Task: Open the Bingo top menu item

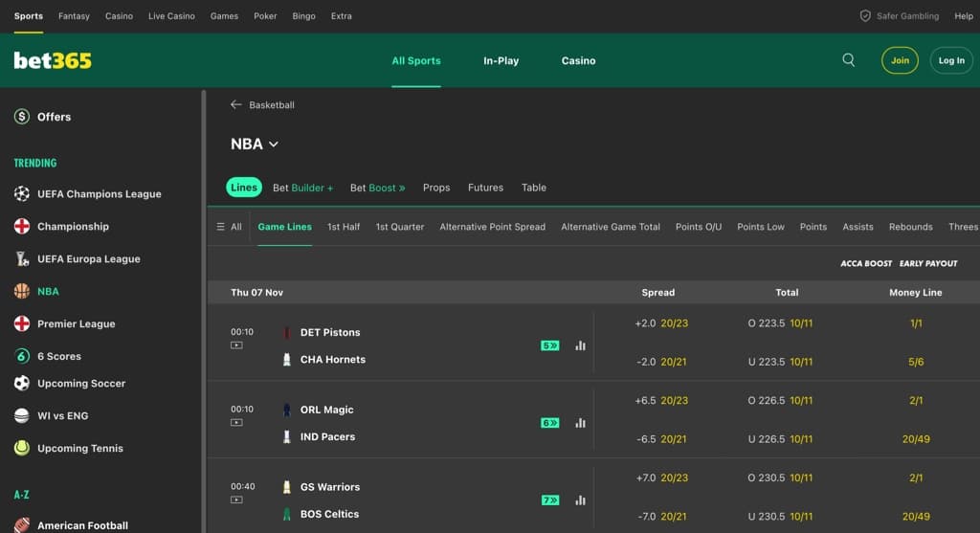Action: tap(303, 16)
